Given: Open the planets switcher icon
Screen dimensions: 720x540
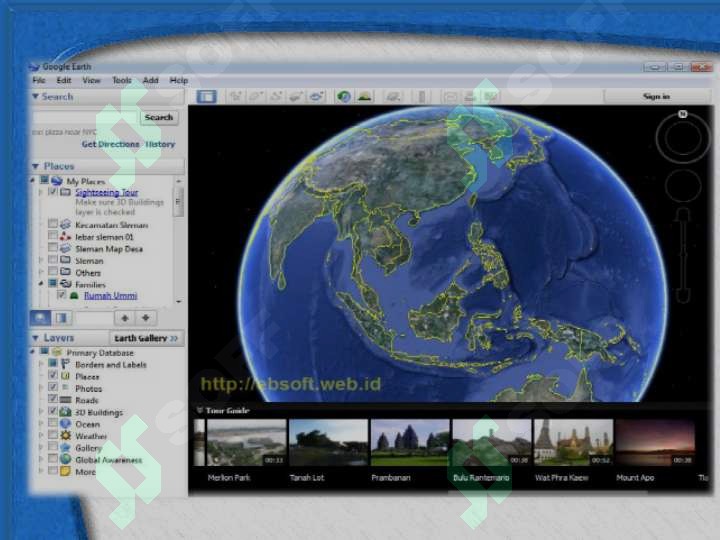Looking at the screenshot, I should (x=393, y=96).
